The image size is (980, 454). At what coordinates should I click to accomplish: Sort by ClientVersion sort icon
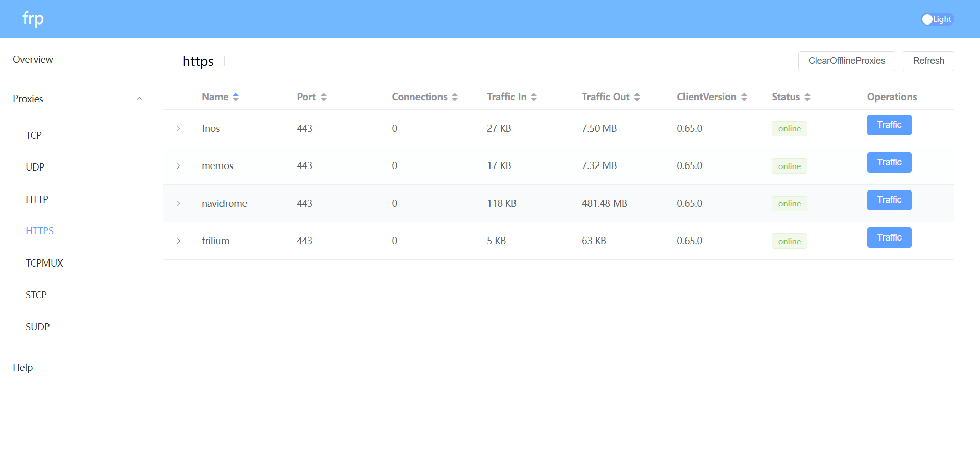coord(744,97)
